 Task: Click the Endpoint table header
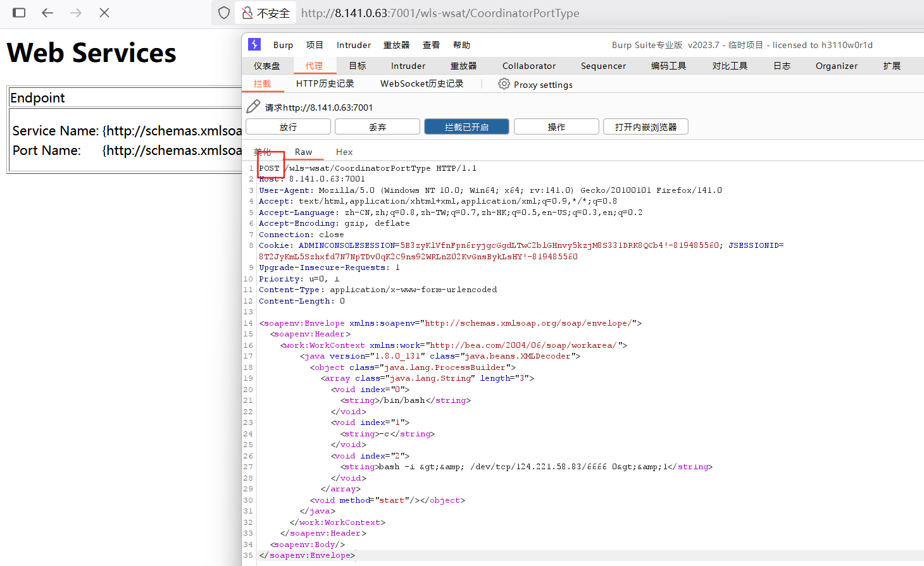coord(37,97)
